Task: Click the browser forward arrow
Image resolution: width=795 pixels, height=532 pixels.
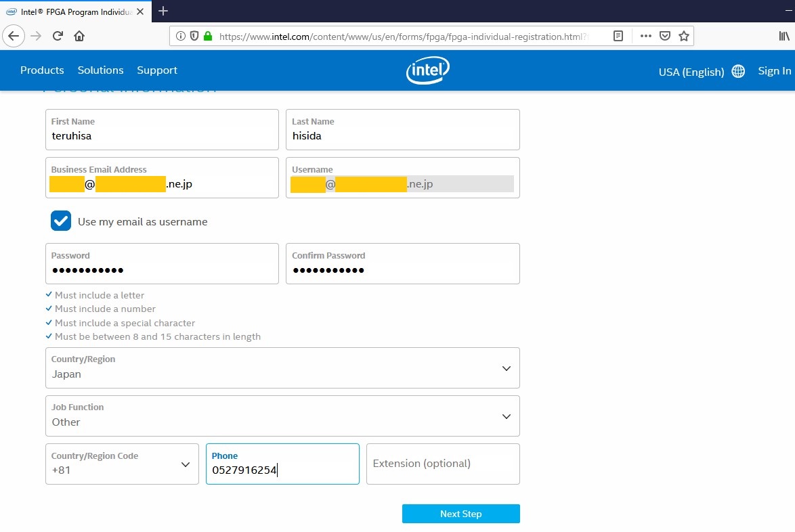Action: (x=35, y=36)
